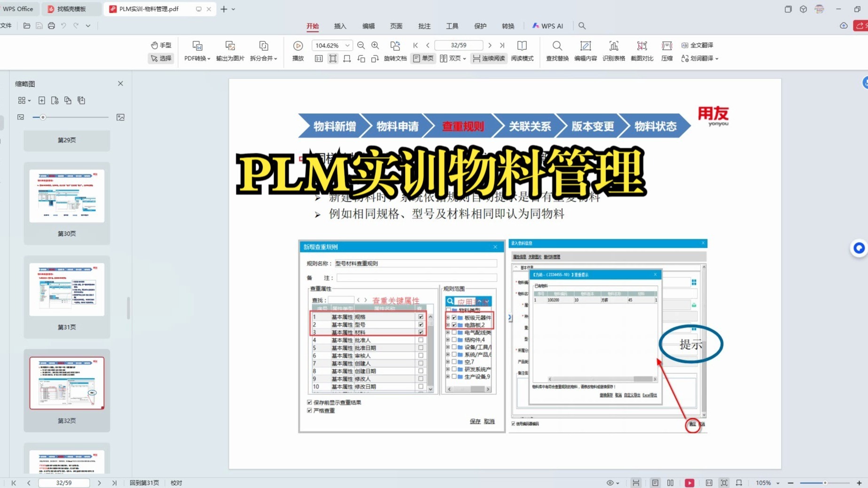The height and width of the screenshot is (488, 868).
Task: Open the Tools (工具) ribbon tab
Action: coord(452,26)
